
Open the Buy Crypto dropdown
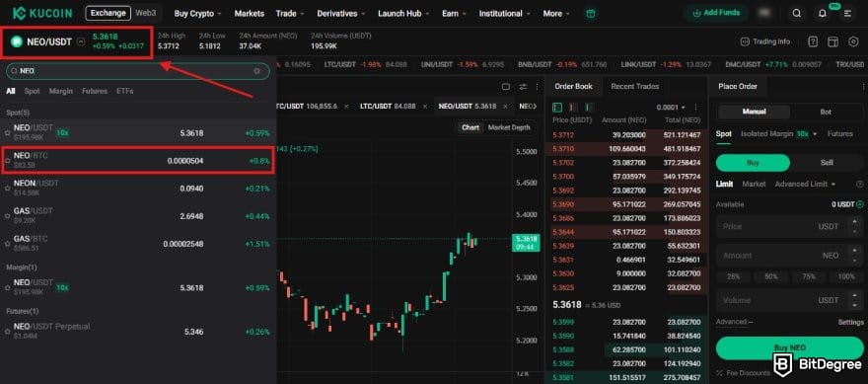point(197,13)
